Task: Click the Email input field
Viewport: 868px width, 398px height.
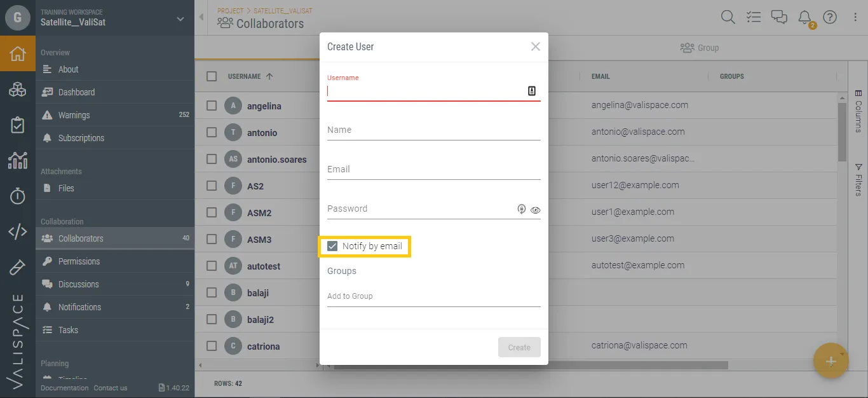Action: click(x=433, y=170)
